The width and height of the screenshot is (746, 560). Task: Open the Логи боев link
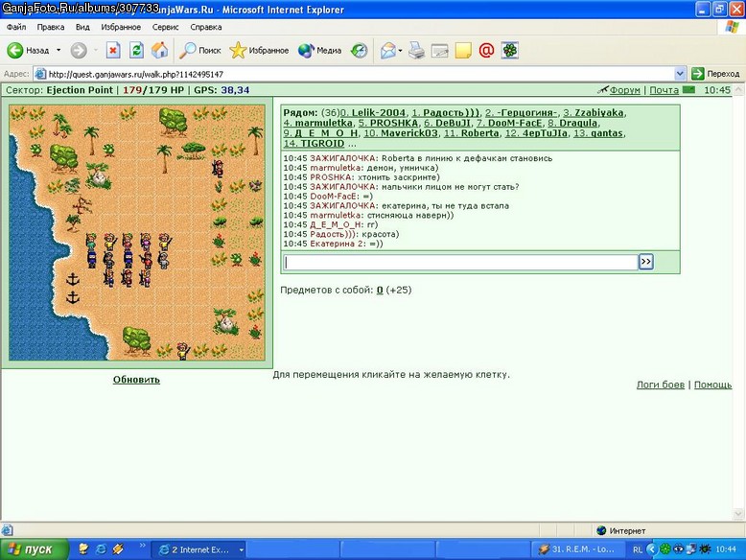click(661, 385)
